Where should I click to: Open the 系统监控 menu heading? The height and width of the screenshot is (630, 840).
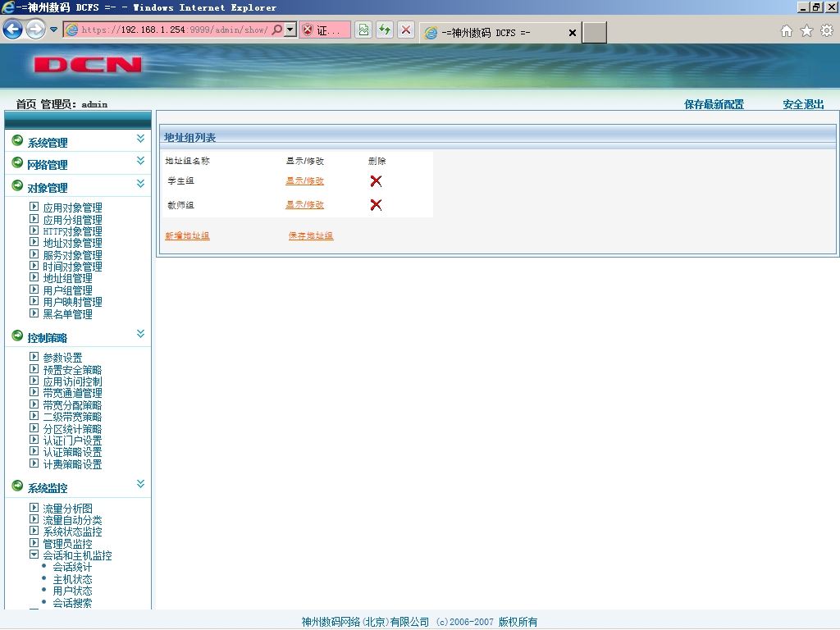(47, 488)
